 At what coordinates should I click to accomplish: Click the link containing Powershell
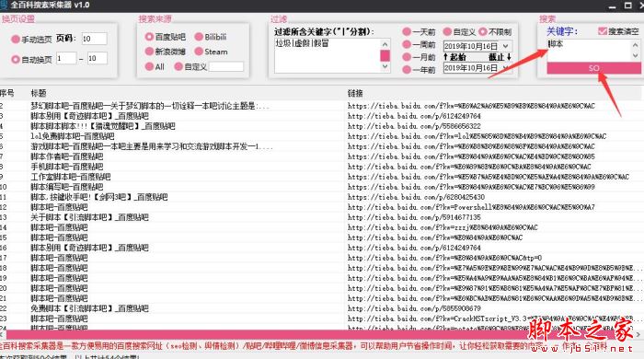point(471,207)
